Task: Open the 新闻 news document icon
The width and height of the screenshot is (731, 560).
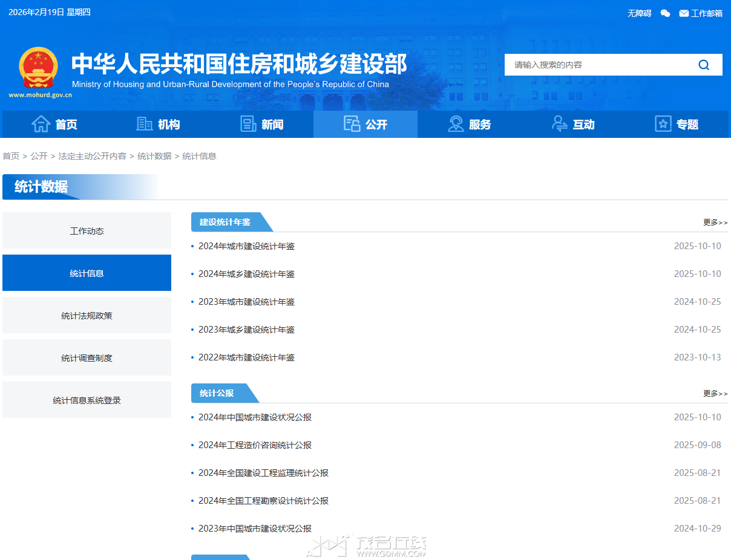Action: 248,123
